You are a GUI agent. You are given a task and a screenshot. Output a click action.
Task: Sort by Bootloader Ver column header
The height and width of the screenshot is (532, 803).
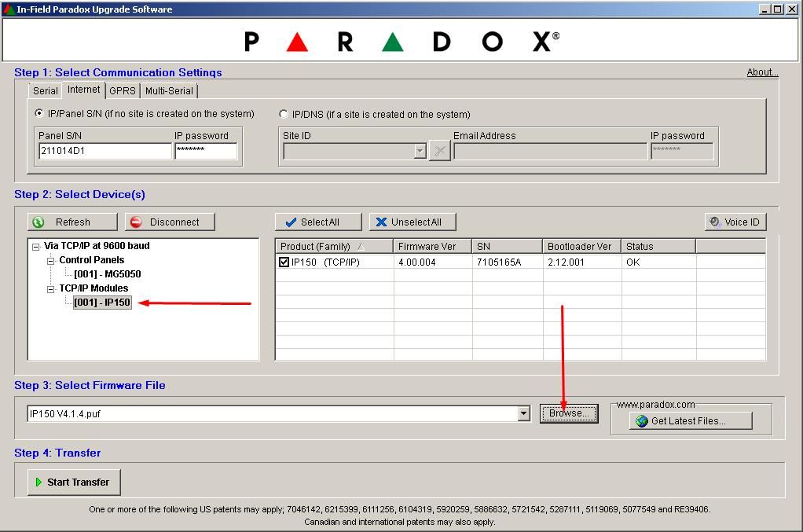point(581,246)
